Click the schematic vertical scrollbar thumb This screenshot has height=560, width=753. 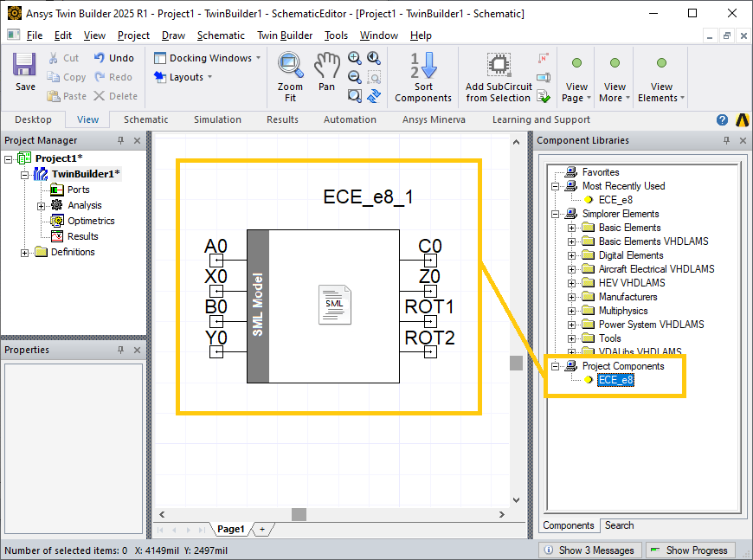516,363
